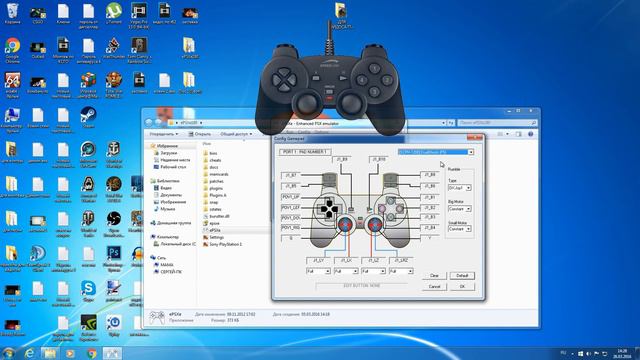
Task: Click Cancel in the Config Gamepad dialog
Action: pyautogui.click(x=434, y=287)
